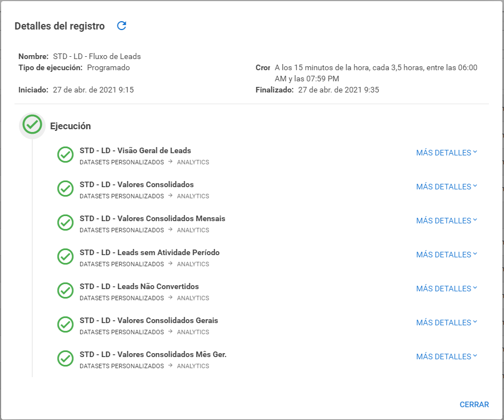Viewport: 504px width, 420px height.
Task: Click the refresh icon next to Detalles del registro
Action: pyautogui.click(x=121, y=26)
